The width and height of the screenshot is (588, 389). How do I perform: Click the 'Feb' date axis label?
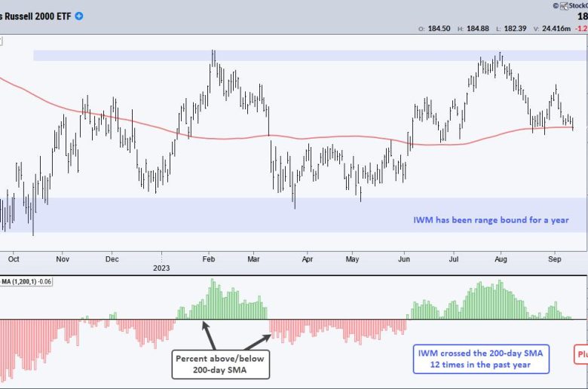pos(209,259)
